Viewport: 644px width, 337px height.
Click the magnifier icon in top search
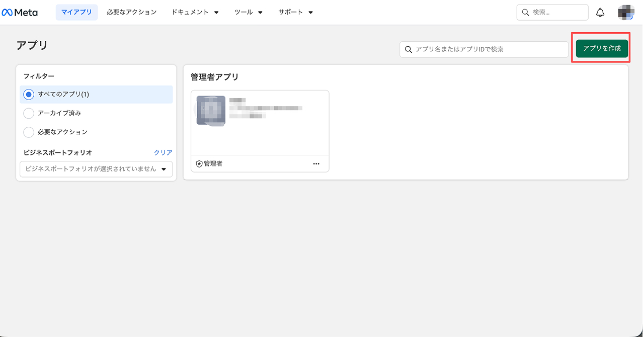pyautogui.click(x=526, y=13)
